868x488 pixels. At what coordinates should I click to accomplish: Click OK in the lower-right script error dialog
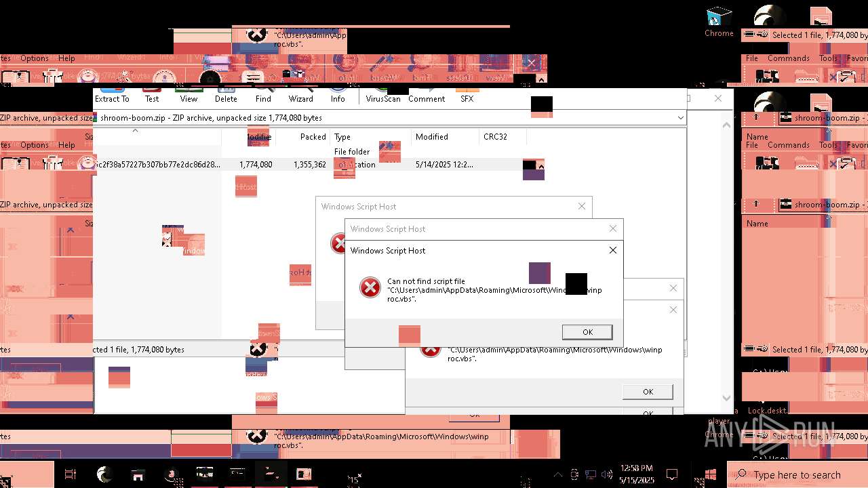click(x=648, y=392)
